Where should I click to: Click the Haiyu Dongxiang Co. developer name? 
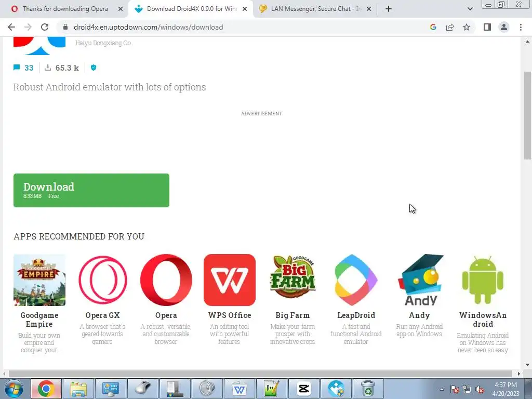(x=103, y=43)
